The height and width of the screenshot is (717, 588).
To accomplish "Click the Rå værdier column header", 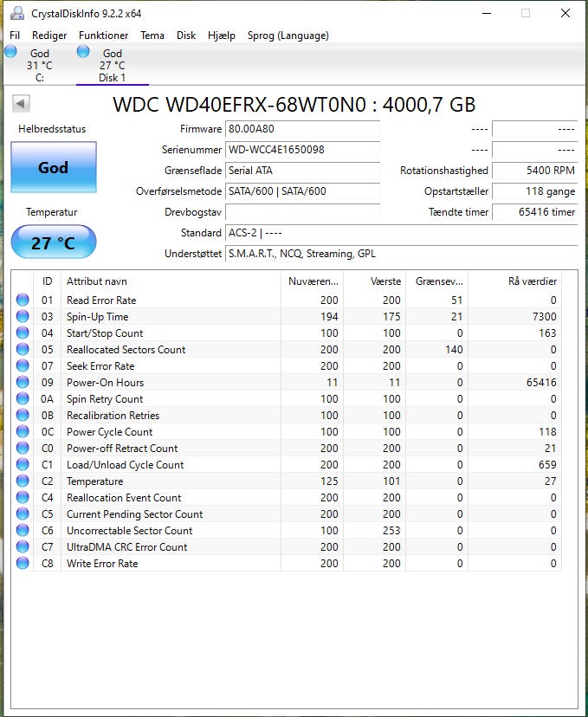I will 515,281.
